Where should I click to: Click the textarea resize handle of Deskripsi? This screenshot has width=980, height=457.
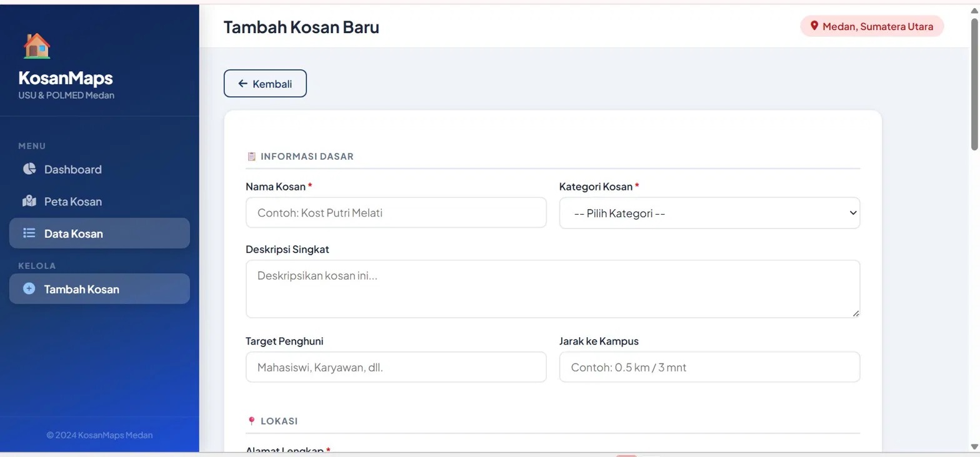point(856,313)
